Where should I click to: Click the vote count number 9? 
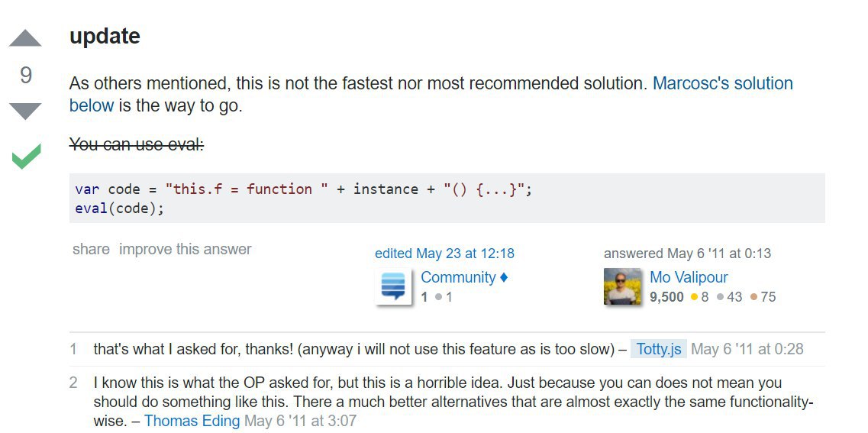[x=26, y=75]
